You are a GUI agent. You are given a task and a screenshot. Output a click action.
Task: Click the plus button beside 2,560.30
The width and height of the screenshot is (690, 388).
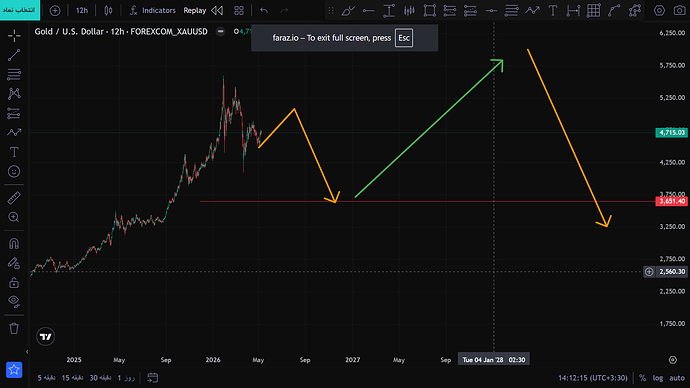coord(649,272)
